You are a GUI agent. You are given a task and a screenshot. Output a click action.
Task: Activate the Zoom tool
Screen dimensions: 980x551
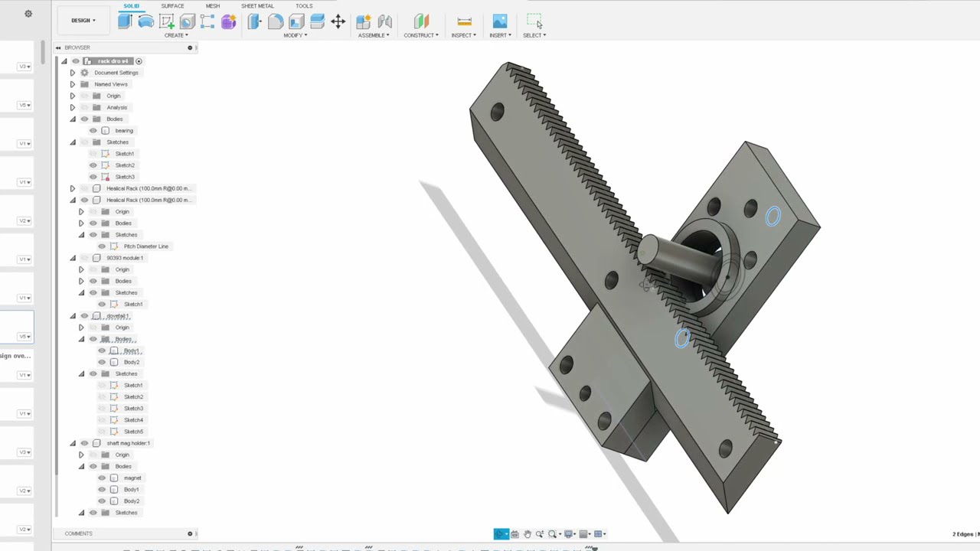click(539, 534)
